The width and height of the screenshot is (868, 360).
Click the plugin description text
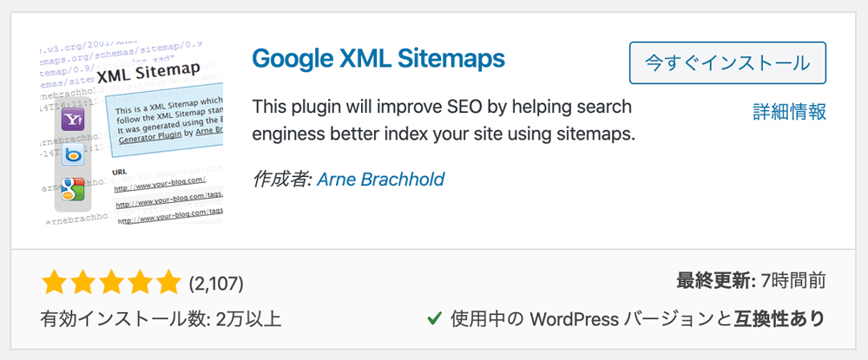tap(444, 120)
